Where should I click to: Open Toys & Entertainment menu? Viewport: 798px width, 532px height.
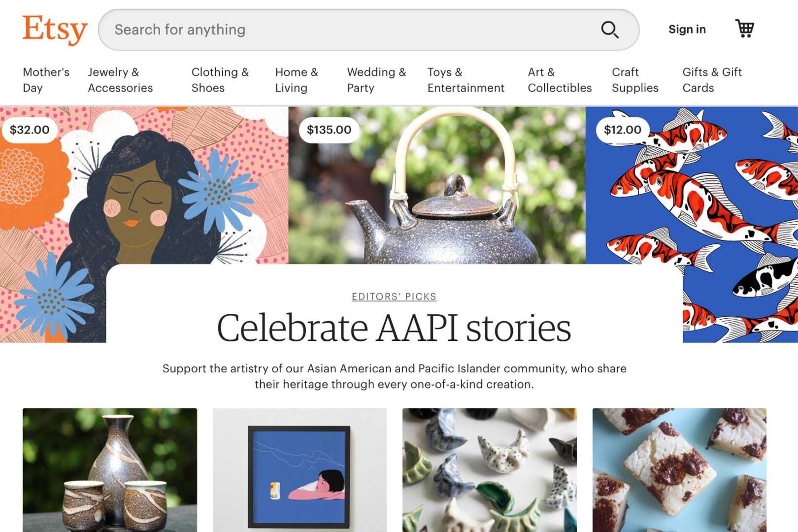(x=465, y=80)
